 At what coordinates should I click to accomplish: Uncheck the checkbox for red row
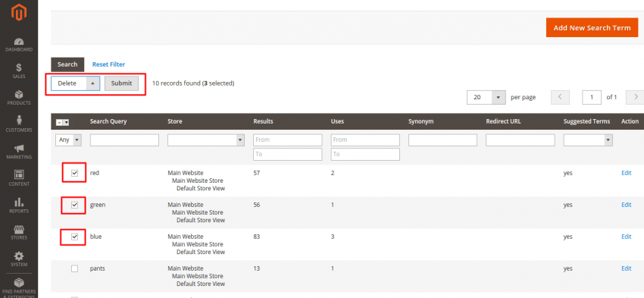(74, 173)
